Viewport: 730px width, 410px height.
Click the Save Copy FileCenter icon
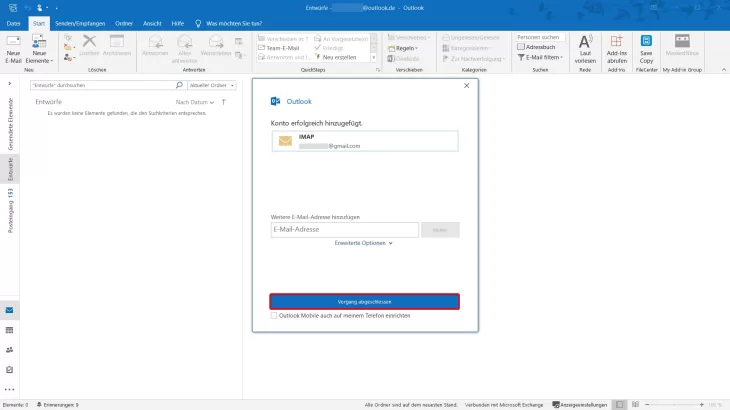coord(646,48)
